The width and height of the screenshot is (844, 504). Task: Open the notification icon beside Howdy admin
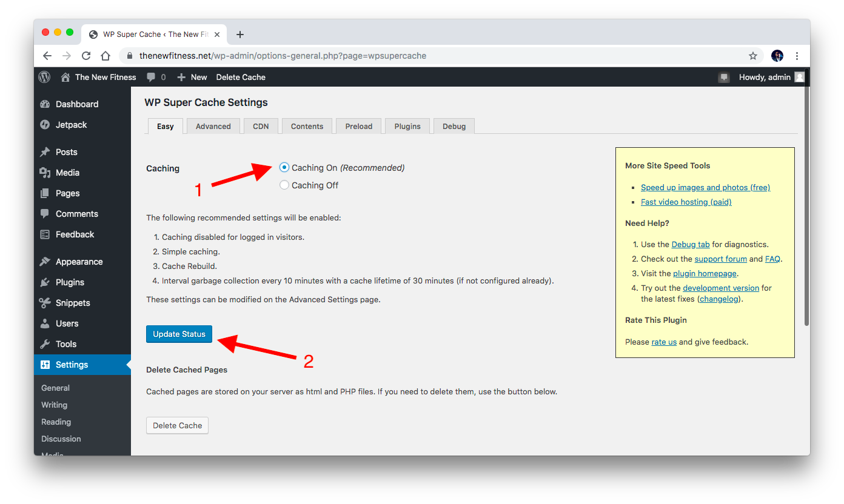[x=723, y=77]
